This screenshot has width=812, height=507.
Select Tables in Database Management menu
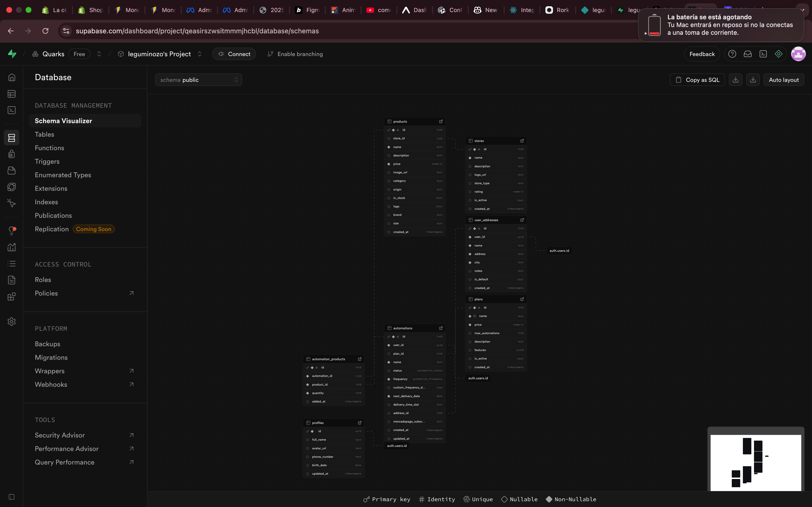pyautogui.click(x=45, y=134)
